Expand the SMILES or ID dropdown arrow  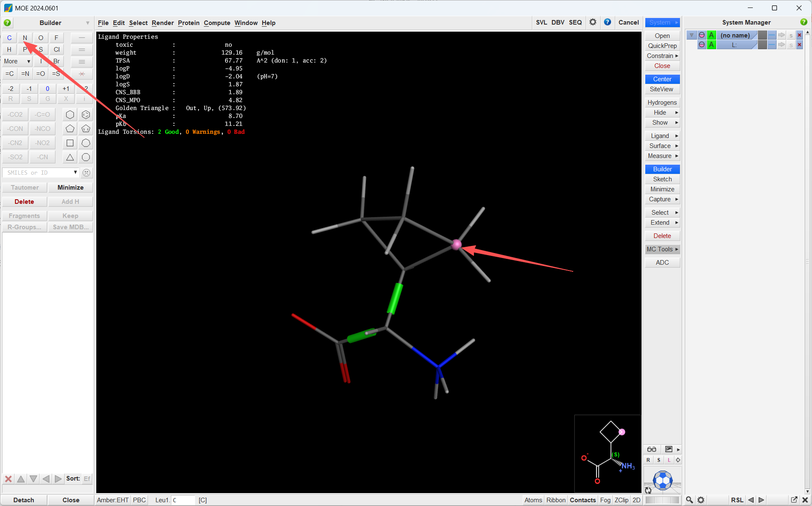[75, 173]
